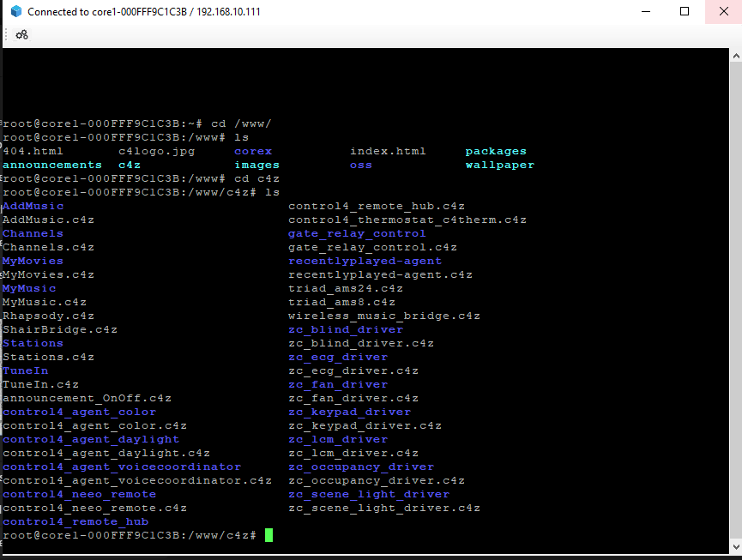The height and width of the screenshot is (560, 742).
Task: Click the MyMusic.c4z file name
Action: [x=45, y=302]
